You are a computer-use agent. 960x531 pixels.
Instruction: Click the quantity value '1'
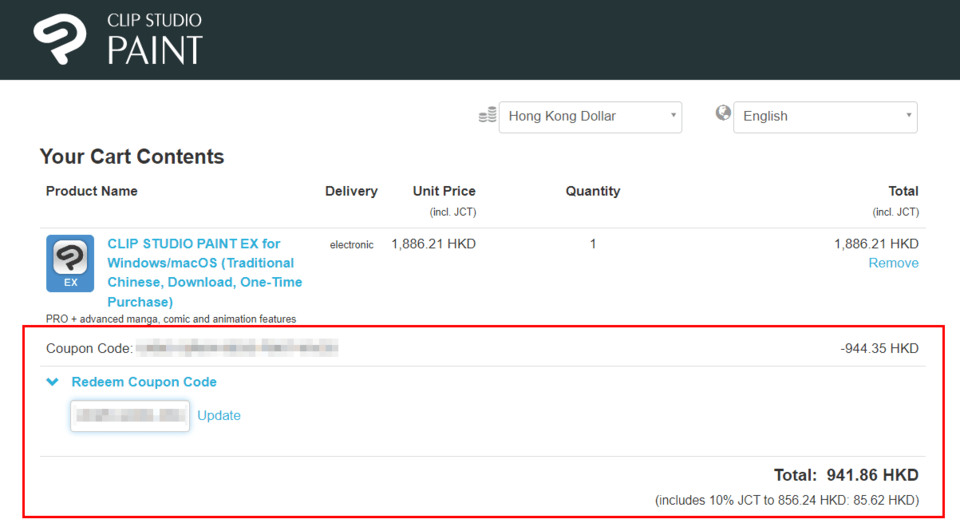tap(593, 244)
